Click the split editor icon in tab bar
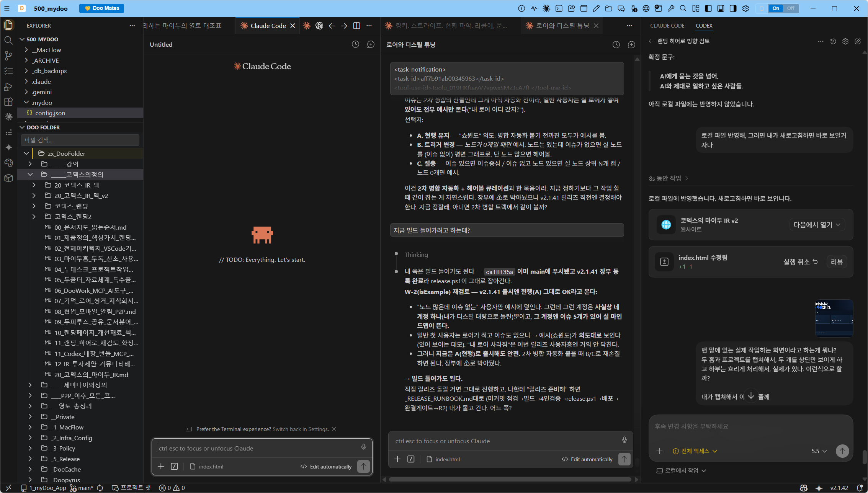The width and height of the screenshot is (868, 493). [356, 26]
